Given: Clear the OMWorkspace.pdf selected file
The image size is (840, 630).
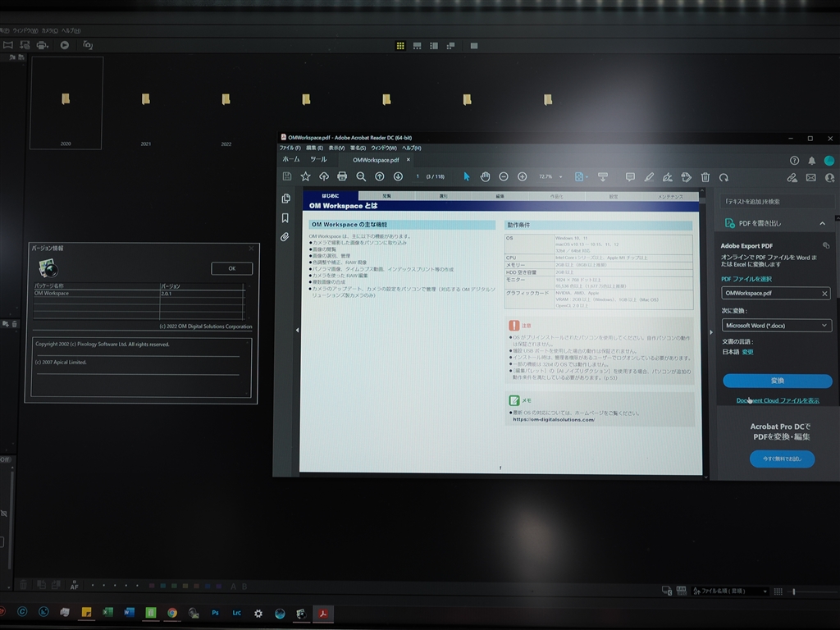Looking at the screenshot, I should pyautogui.click(x=825, y=293).
